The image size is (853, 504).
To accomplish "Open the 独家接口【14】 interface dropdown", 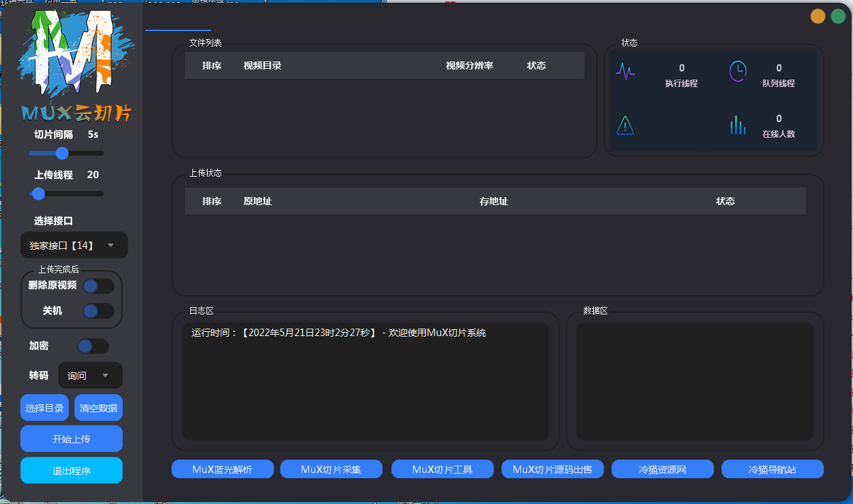I will point(74,245).
